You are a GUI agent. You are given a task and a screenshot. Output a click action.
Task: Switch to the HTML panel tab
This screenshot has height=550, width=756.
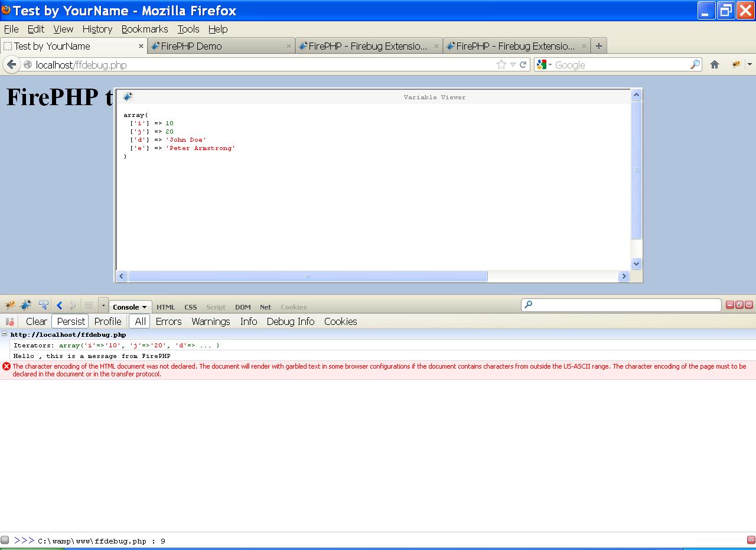[165, 307]
